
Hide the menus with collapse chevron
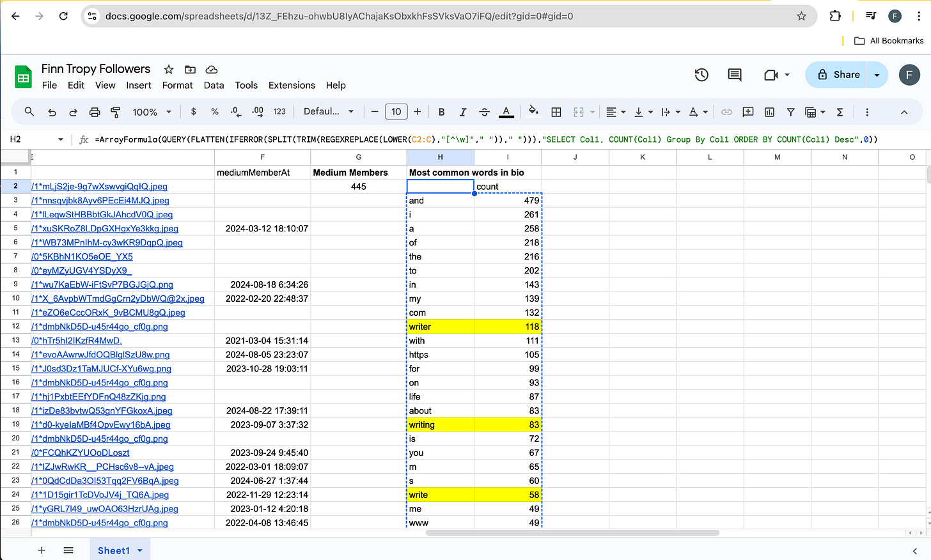tap(904, 112)
